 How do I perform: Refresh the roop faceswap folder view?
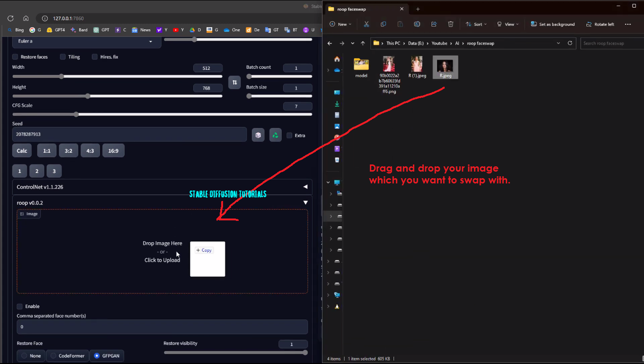[x=570, y=43]
